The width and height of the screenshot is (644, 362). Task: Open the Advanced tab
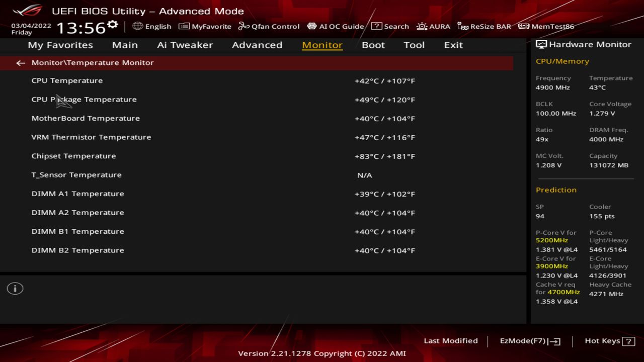(x=257, y=45)
